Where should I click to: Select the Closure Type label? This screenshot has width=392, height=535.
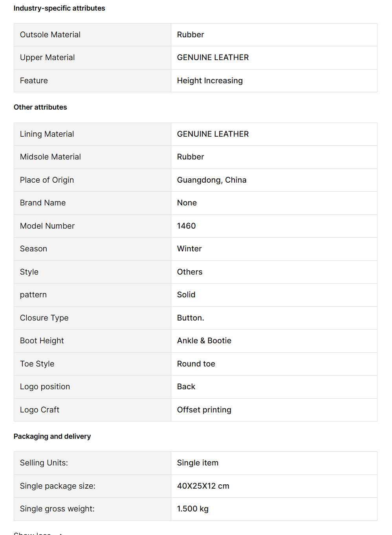point(44,318)
